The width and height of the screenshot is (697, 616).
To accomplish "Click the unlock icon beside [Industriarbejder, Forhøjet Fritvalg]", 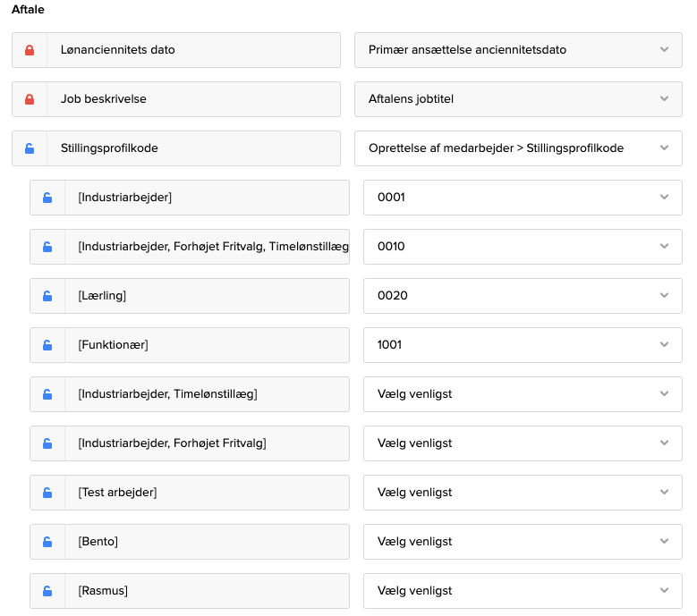I will 47,443.
